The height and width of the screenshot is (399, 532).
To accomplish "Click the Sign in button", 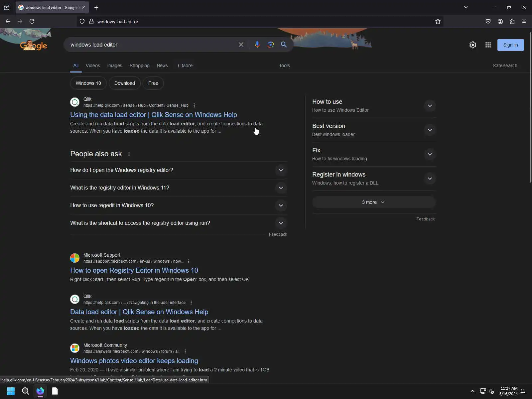I will click(x=510, y=45).
